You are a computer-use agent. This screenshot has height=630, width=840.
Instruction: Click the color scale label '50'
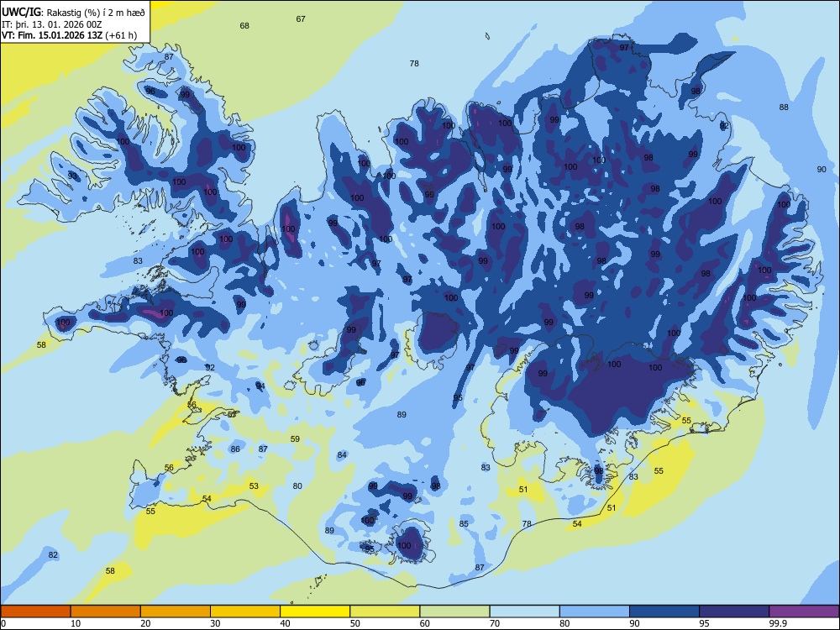coord(355,623)
